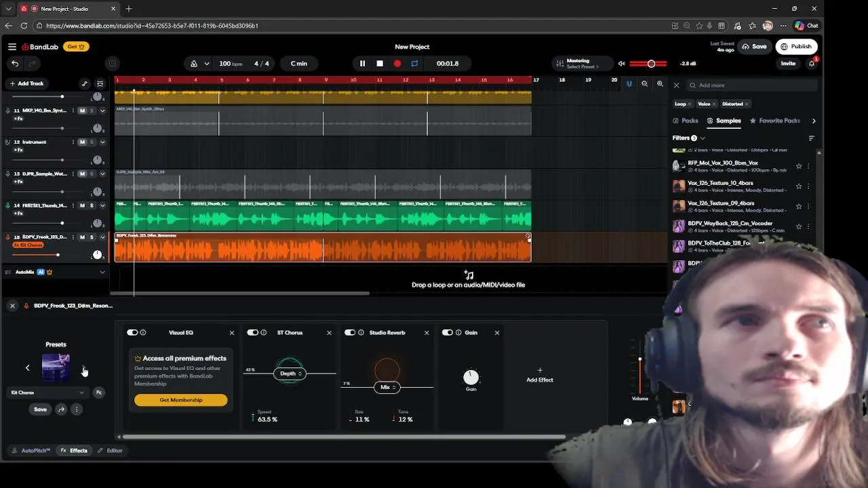
Task: Start recording with the red record button
Action: 397,64
